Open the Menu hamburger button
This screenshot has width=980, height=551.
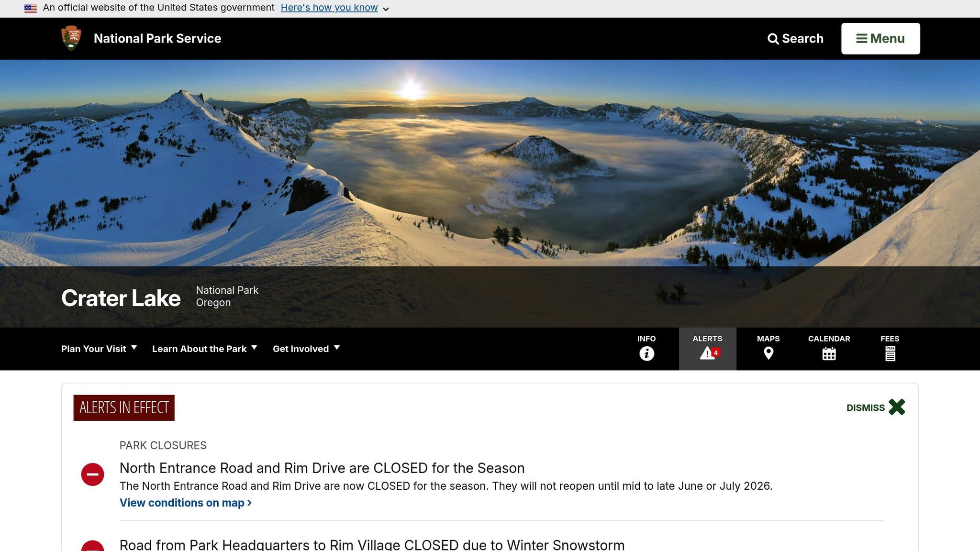(880, 39)
